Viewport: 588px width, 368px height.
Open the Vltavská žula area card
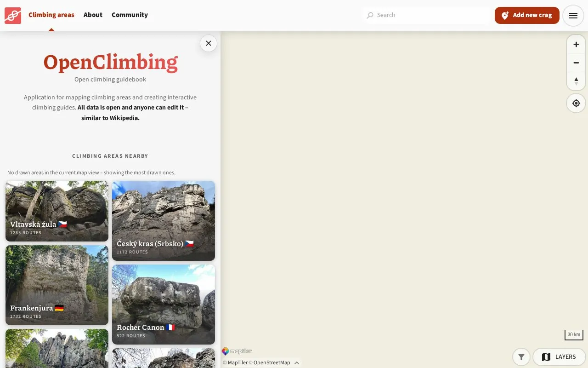pyautogui.click(x=57, y=211)
